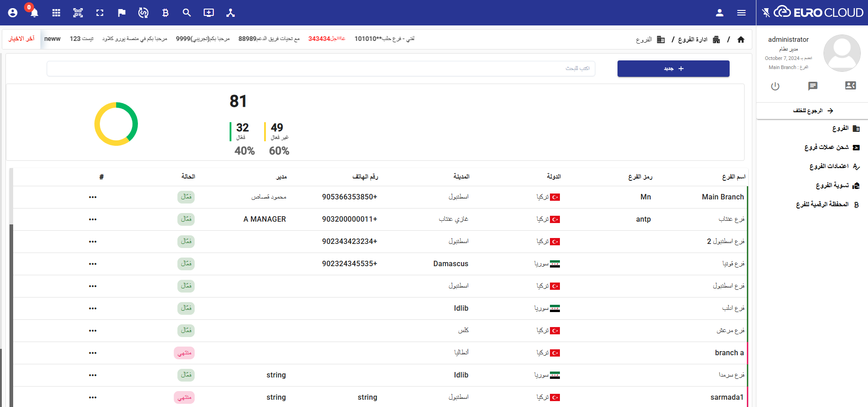Unpin the sidebar with pin icon
Image resolution: width=868 pixels, height=407 pixels.
tap(766, 13)
